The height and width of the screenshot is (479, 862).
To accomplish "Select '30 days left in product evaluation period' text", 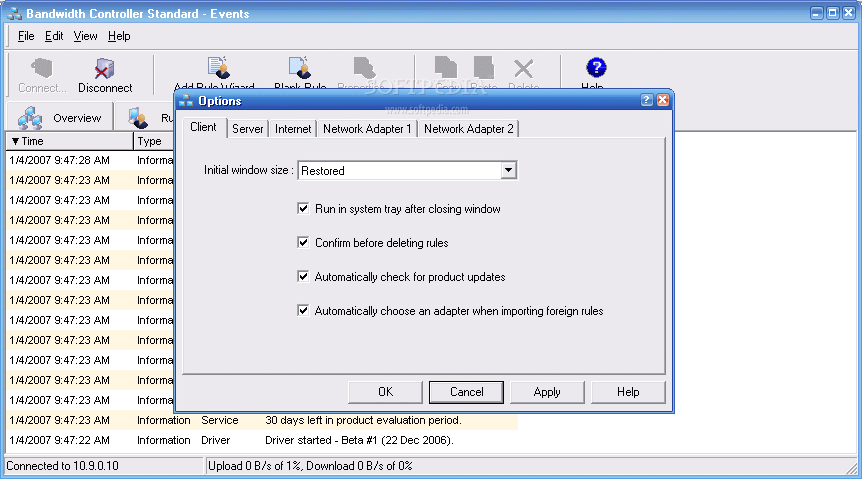I will (363, 420).
